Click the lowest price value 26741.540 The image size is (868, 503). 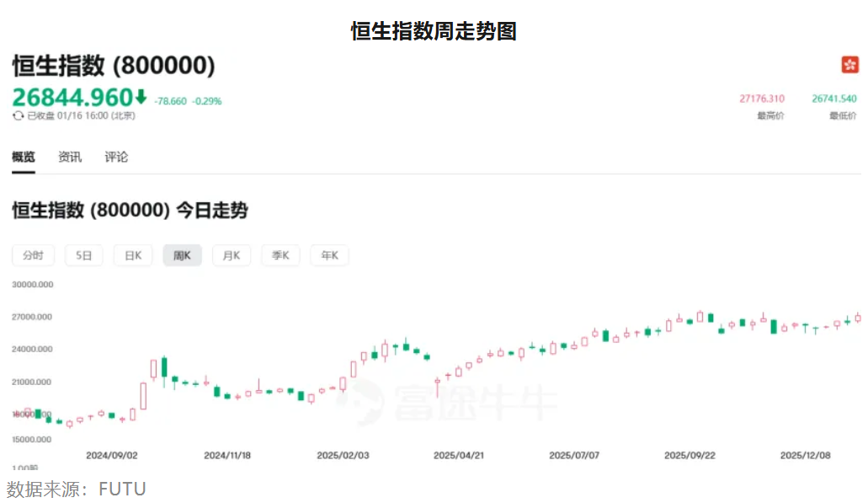(833, 99)
